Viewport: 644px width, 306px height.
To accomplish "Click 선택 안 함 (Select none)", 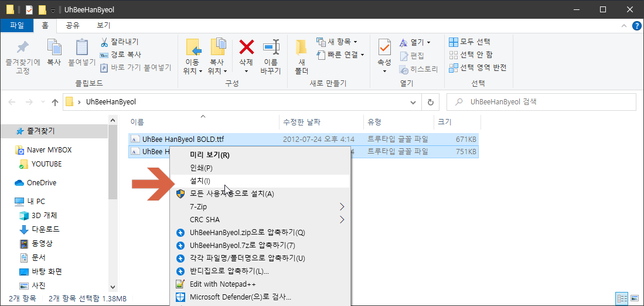I will click(471, 55).
